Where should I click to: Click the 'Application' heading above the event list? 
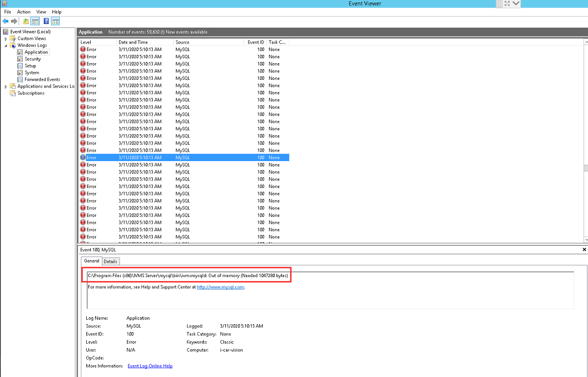(x=91, y=32)
